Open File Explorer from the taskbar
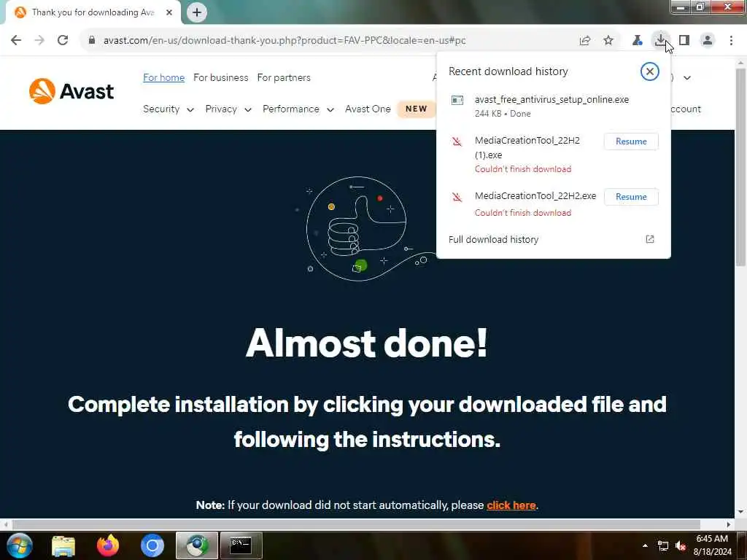This screenshot has height=560, width=747. coord(63,545)
